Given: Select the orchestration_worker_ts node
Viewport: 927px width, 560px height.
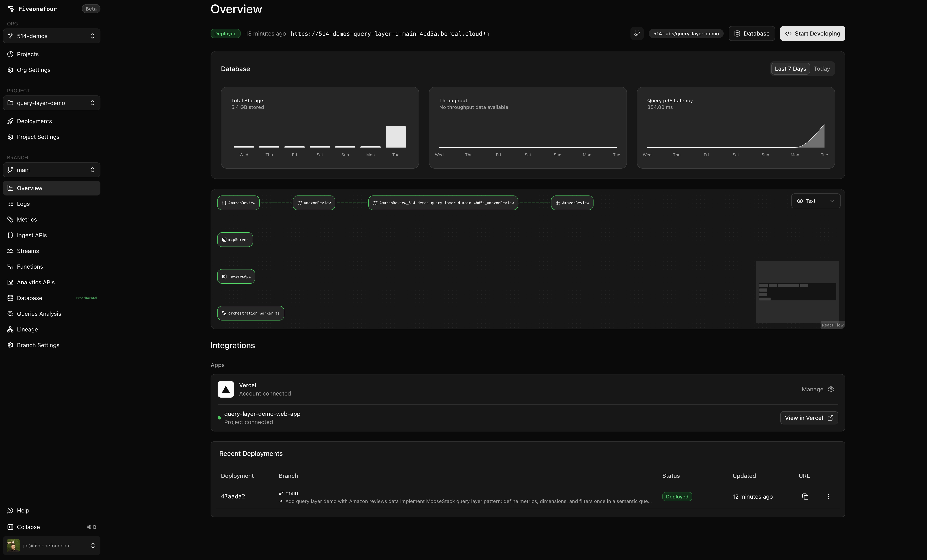Looking at the screenshot, I should 251,313.
